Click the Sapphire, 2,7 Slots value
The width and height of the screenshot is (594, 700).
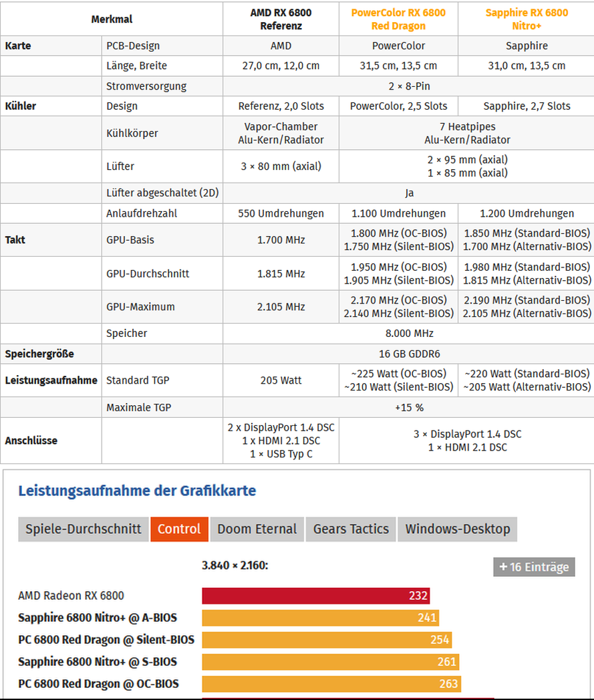[527, 106]
